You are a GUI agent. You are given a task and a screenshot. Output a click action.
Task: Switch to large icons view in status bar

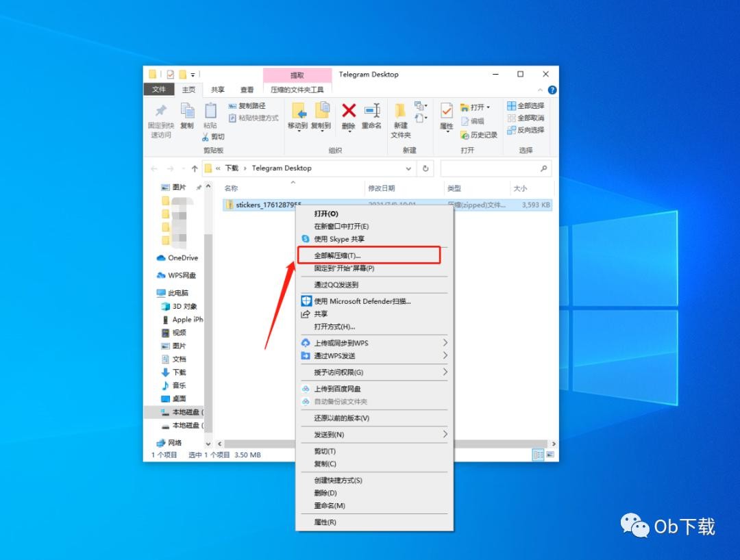tap(550, 455)
